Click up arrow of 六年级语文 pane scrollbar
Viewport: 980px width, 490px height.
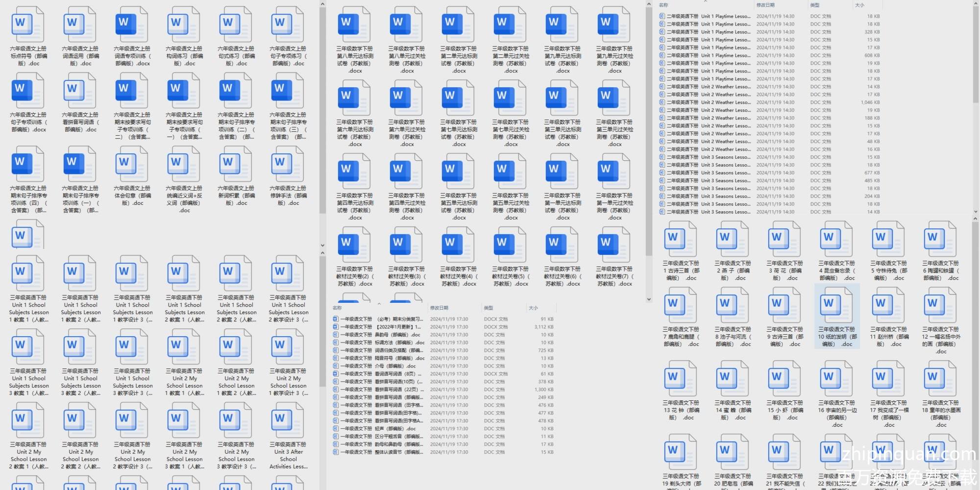322,4
